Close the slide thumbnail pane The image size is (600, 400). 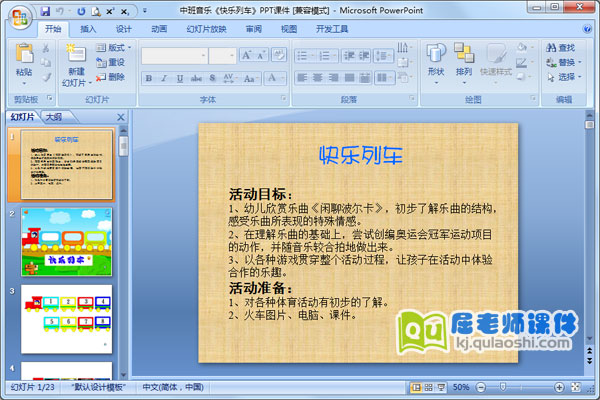(x=121, y=117)
